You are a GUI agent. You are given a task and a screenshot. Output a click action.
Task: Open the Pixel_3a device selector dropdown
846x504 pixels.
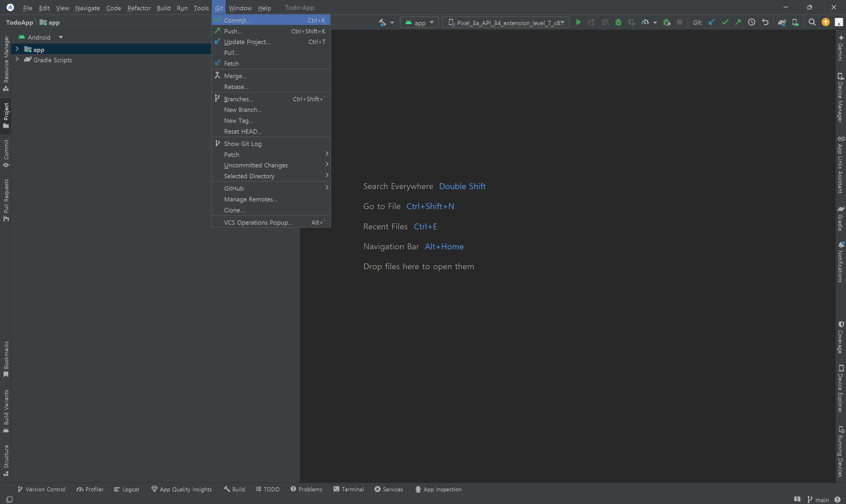506,23
